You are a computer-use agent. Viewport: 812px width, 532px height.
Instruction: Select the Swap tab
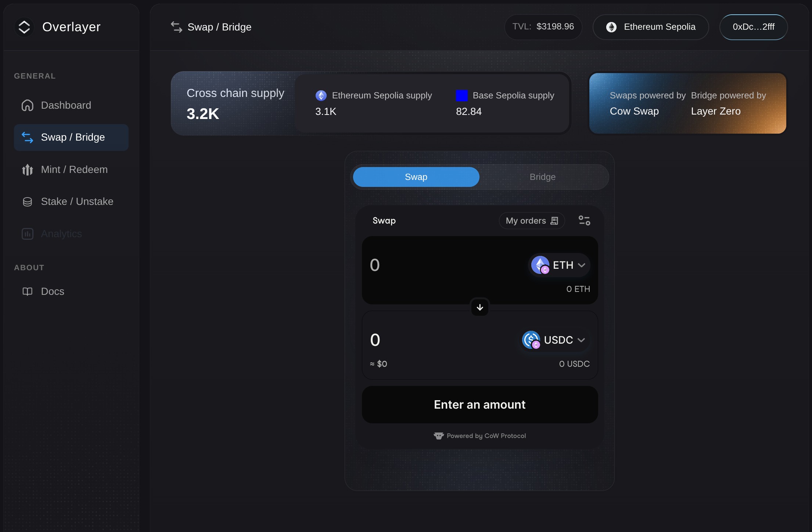coord(416,177)
